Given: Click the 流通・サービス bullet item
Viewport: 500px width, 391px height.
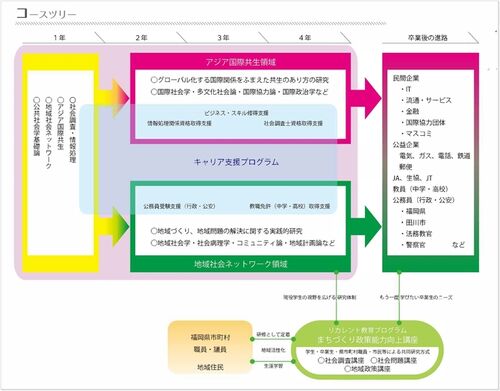Looking at the screenshot, I should click(x=426, y=100).
